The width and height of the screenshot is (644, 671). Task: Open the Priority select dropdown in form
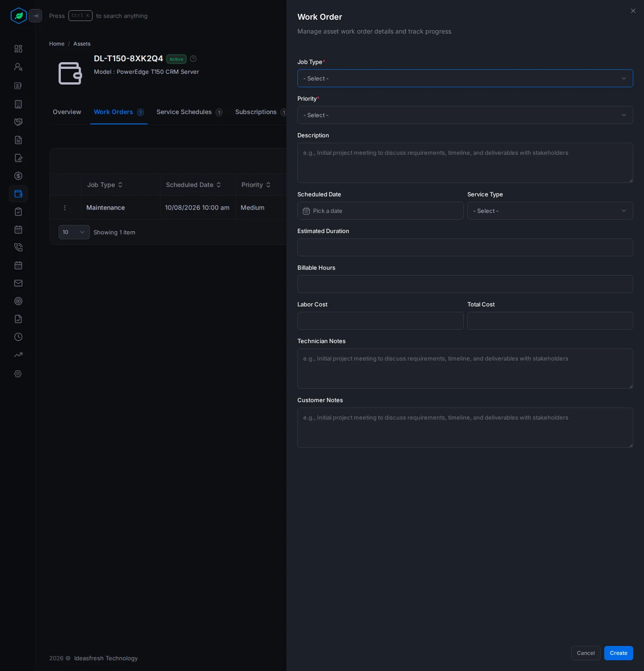pyautogui.click(x=465, y=115)
